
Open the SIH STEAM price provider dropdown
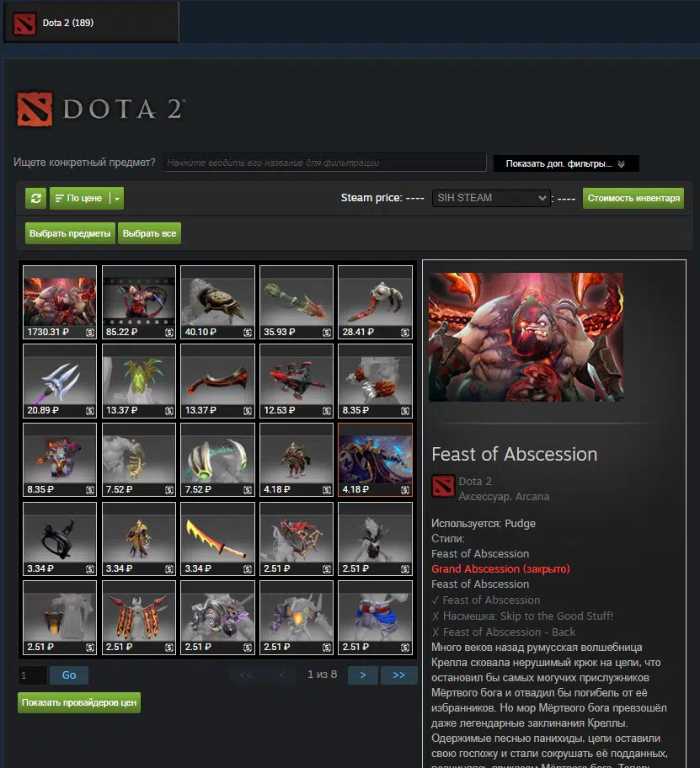pyautogui.click(x=491, y=198)
